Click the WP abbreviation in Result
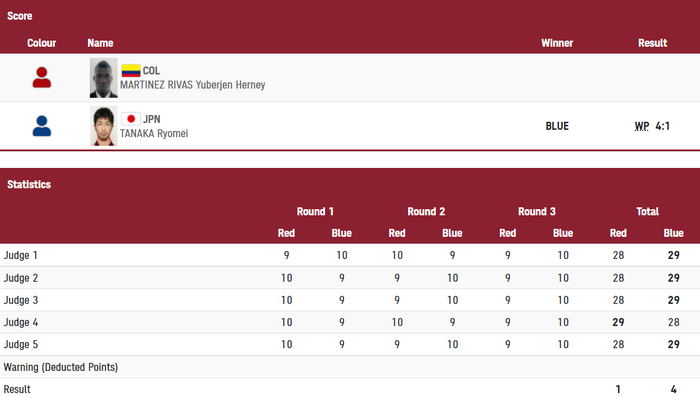This screenshot has height=398, width=700. click(x=642, y=126)
